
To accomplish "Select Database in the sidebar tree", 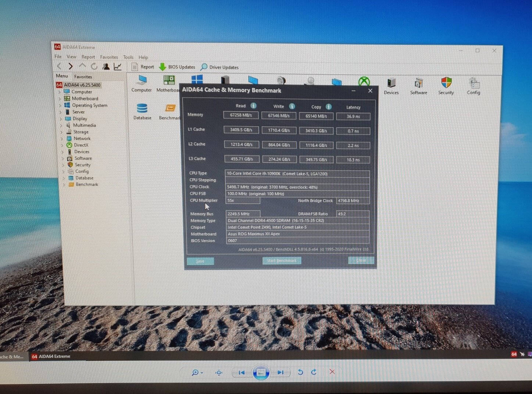I will click(84, 178).
